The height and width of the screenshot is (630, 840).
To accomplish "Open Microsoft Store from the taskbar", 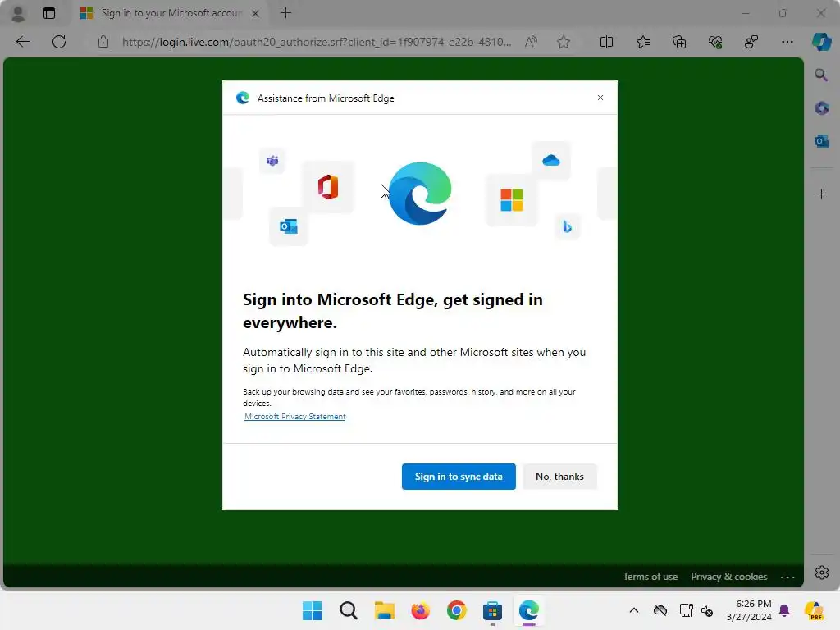I will click(492, 610).
